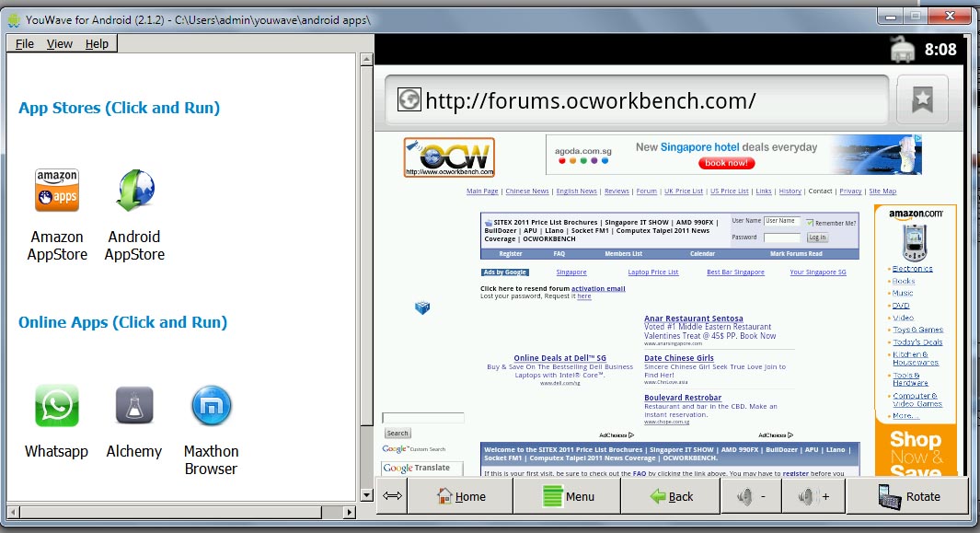The image size is (980, 533).
Task: Open the UK Price List link
Action: [x=683, y=191]
